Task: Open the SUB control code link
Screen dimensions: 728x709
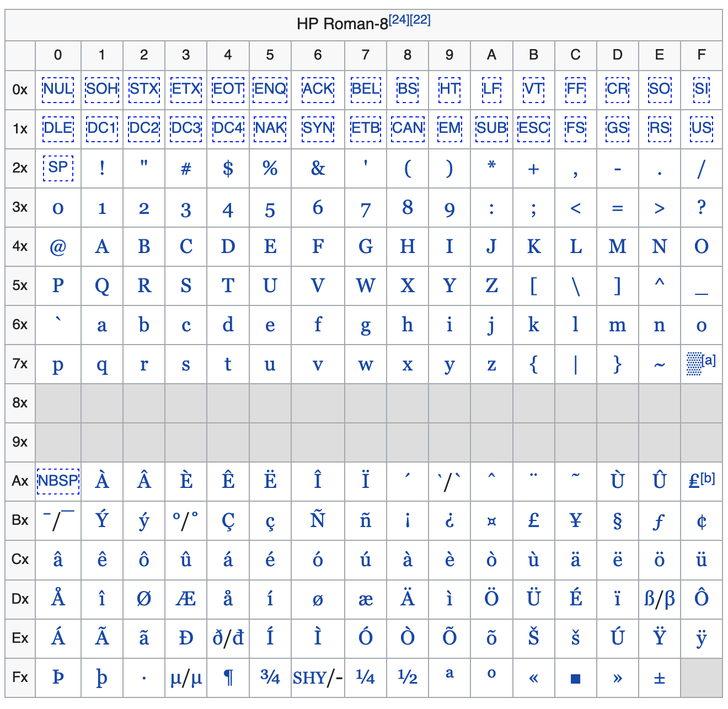Action: coord(491,128)
